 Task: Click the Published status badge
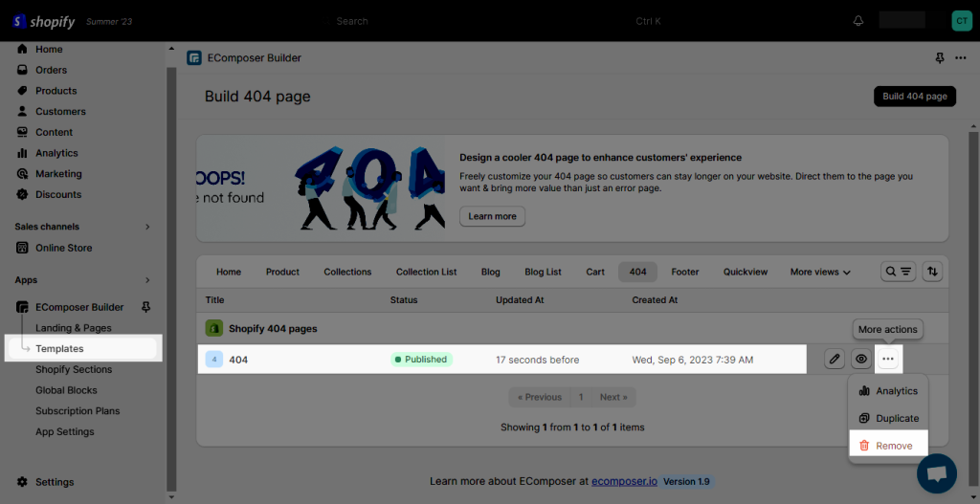pyautogui.click(x=421, y=359)
